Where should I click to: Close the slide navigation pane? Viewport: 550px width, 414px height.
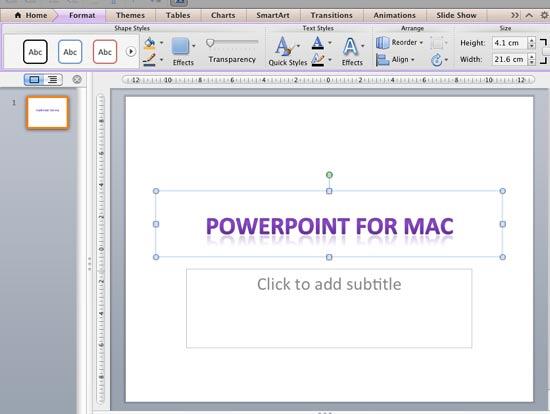[77, 80]
